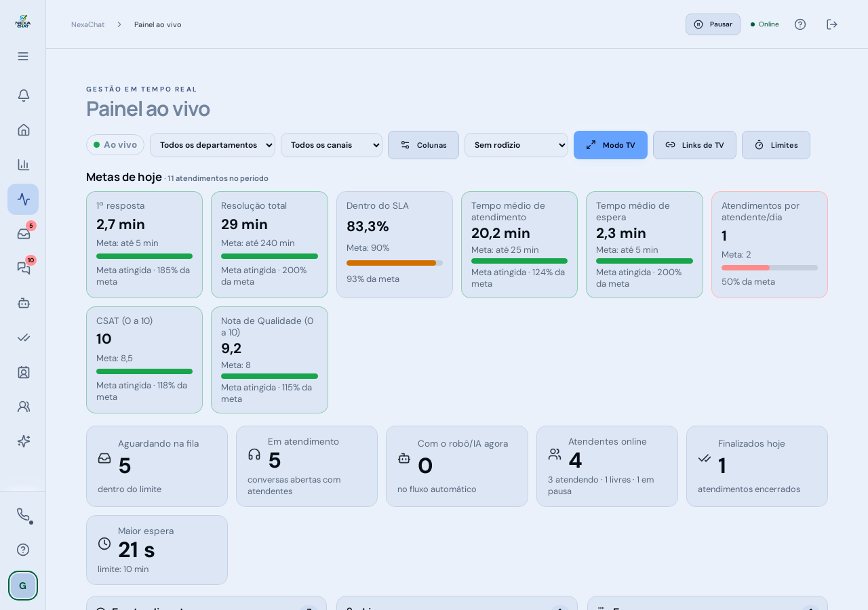Click the Maior espera value 21 s
The height and width of the screenshot is (610, 868).
coord(136,550)
